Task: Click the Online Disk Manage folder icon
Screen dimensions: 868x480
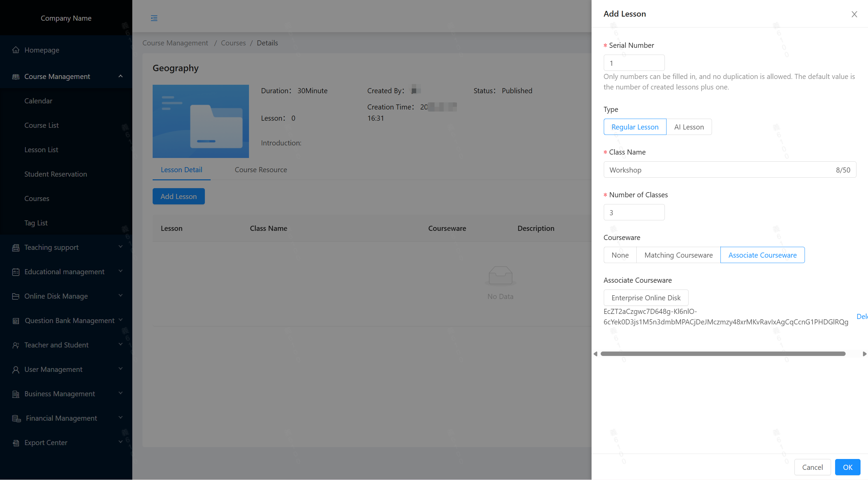Action: (x=16, y=296)
